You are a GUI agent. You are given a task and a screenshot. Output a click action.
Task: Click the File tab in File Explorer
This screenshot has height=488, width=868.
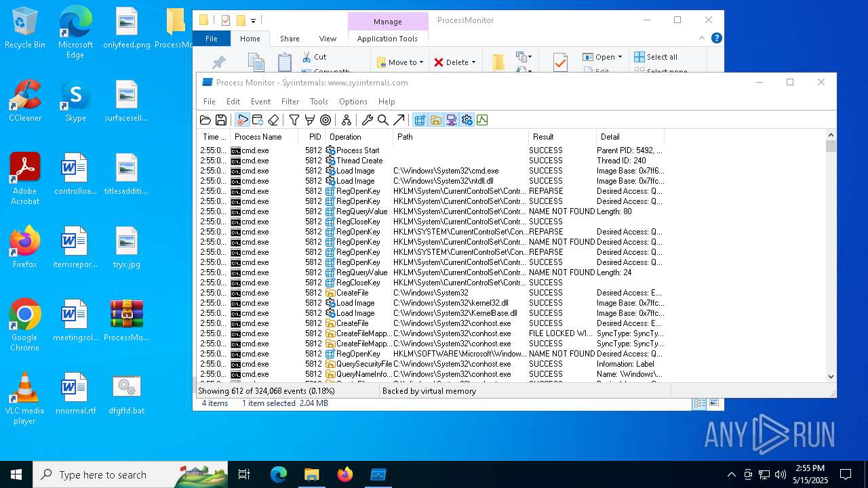tap(212, 39)
